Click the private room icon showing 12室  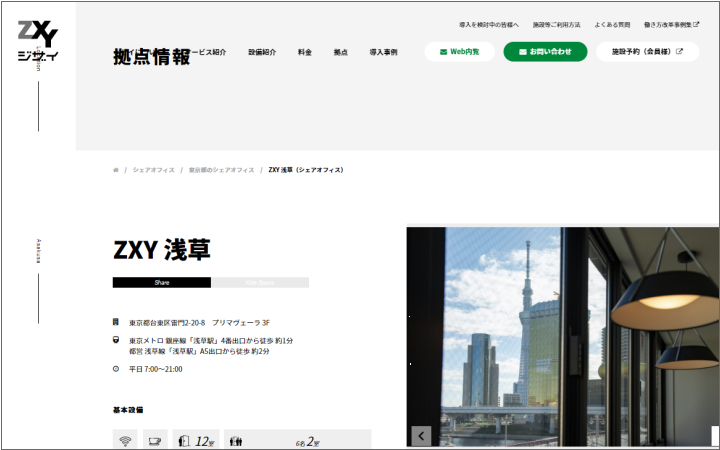(x=184, y=441)
